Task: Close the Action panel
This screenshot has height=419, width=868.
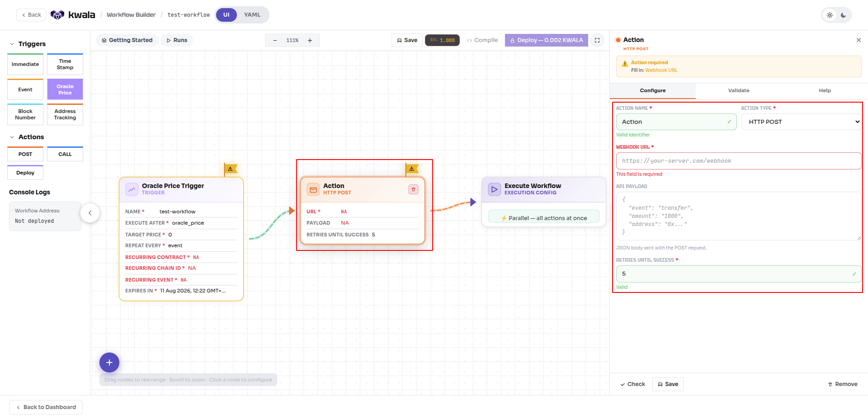Action: pyautogui.click(x=859, y=40)
